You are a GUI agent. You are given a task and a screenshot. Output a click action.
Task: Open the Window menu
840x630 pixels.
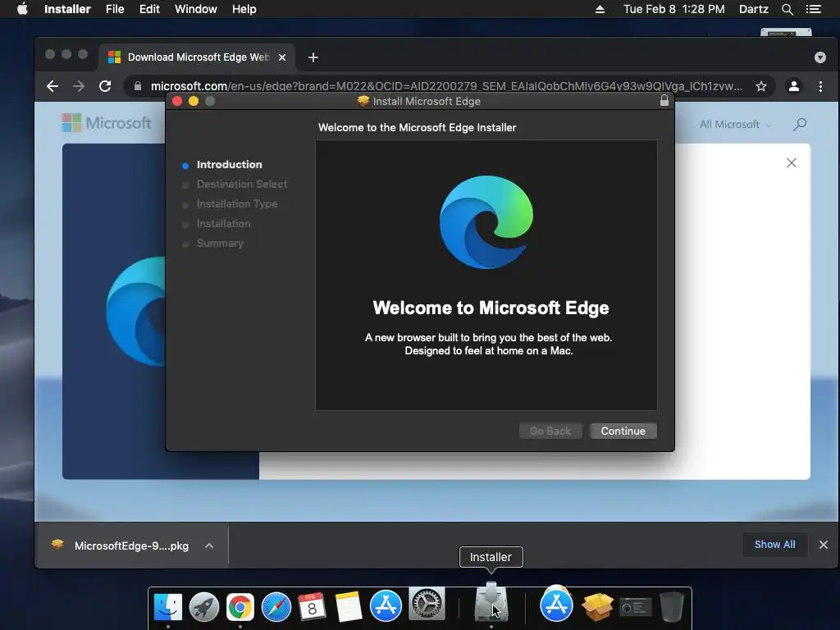tap(195, 9)
